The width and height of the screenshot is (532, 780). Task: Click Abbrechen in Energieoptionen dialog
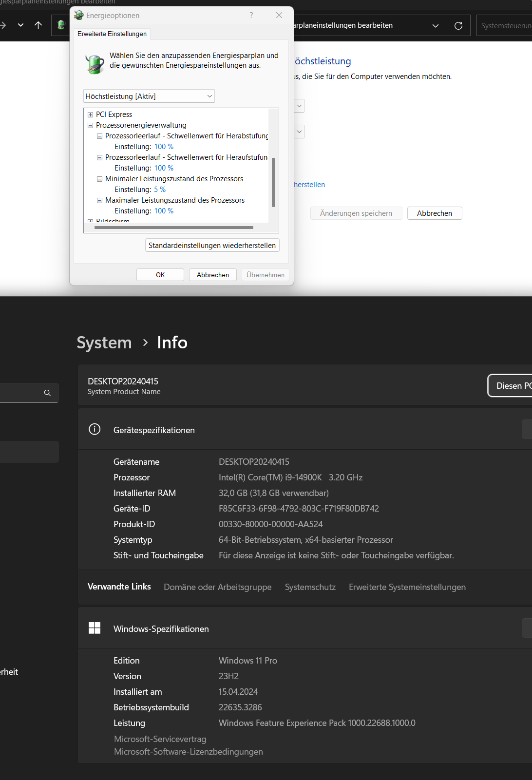point(213,275)
